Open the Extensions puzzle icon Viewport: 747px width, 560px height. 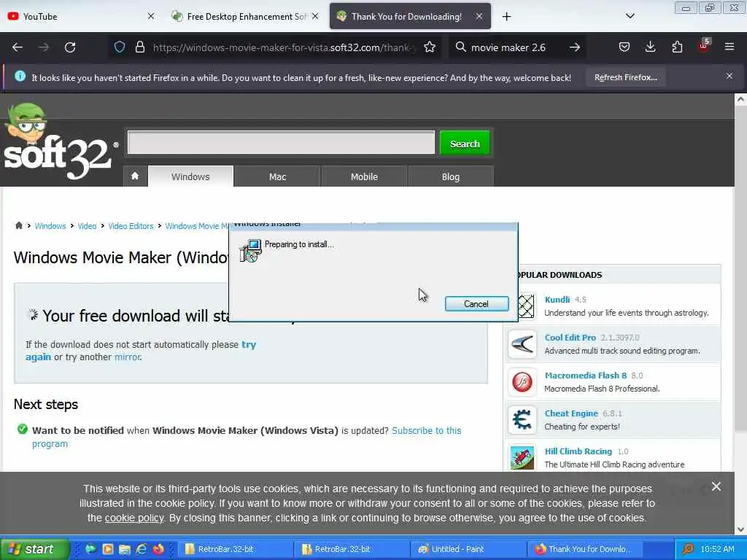point(677,47)
